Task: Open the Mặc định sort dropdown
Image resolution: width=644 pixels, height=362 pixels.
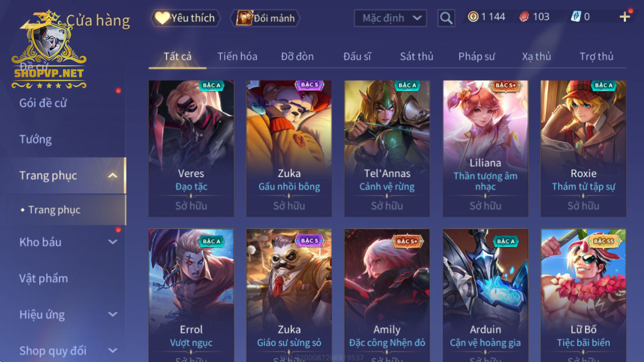Action: pyautogui.click(x=391, y=18)
